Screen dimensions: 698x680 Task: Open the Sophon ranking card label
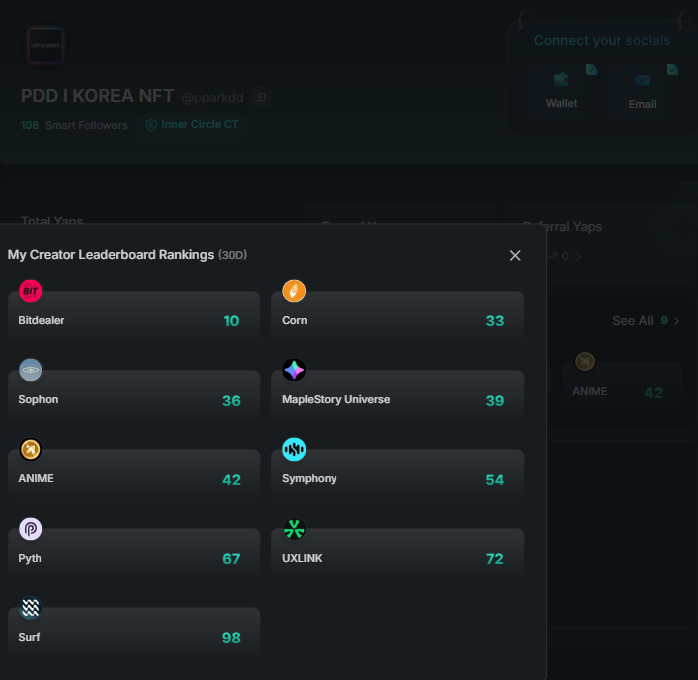(38, 400)
